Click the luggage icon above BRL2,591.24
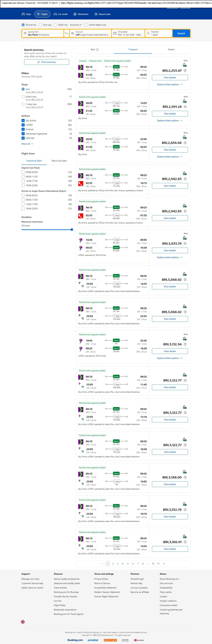212x644 pixels. pyautogui.click(x=184, y=101)
